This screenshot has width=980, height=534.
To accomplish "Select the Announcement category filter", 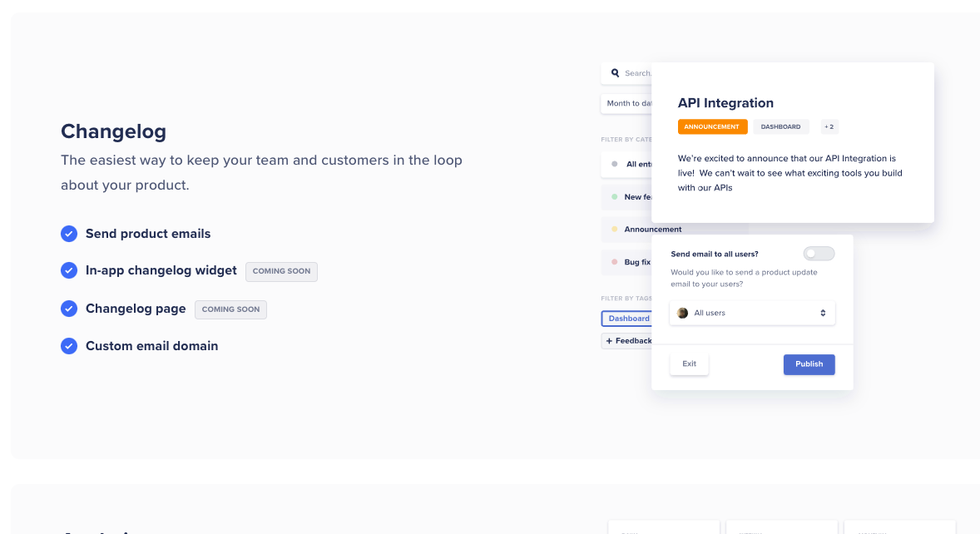I will tap(675, 230).
